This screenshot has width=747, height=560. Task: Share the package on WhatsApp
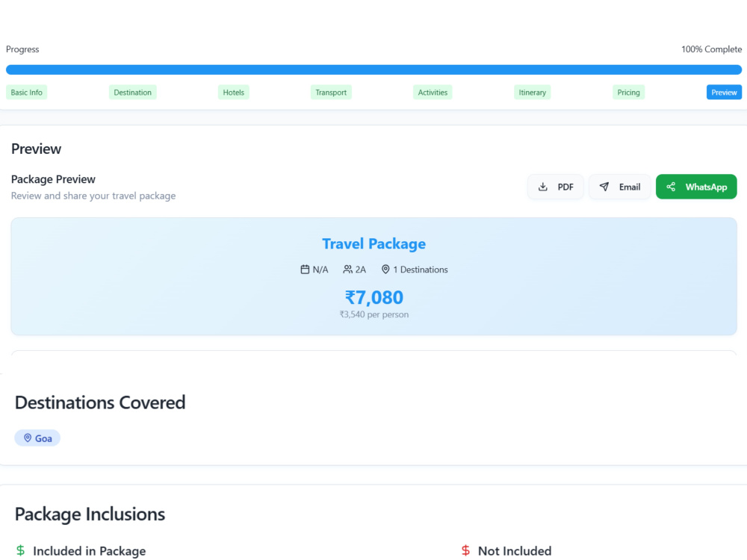click(x=696, y=187)
